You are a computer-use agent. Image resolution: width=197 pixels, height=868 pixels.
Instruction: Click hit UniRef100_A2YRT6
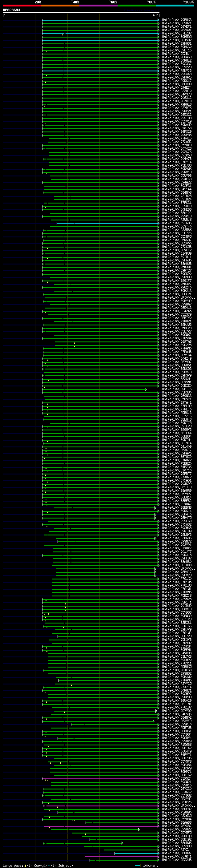(x=177, y=108)
